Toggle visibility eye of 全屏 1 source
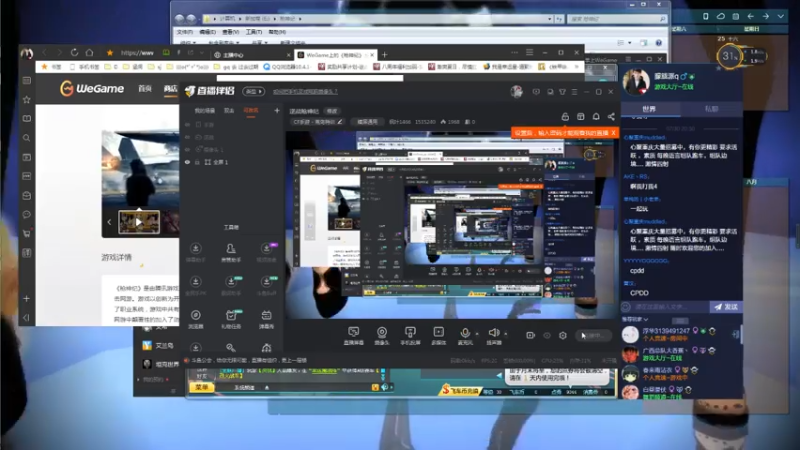Viewport: 800px width, 450px height. [187, 162]
